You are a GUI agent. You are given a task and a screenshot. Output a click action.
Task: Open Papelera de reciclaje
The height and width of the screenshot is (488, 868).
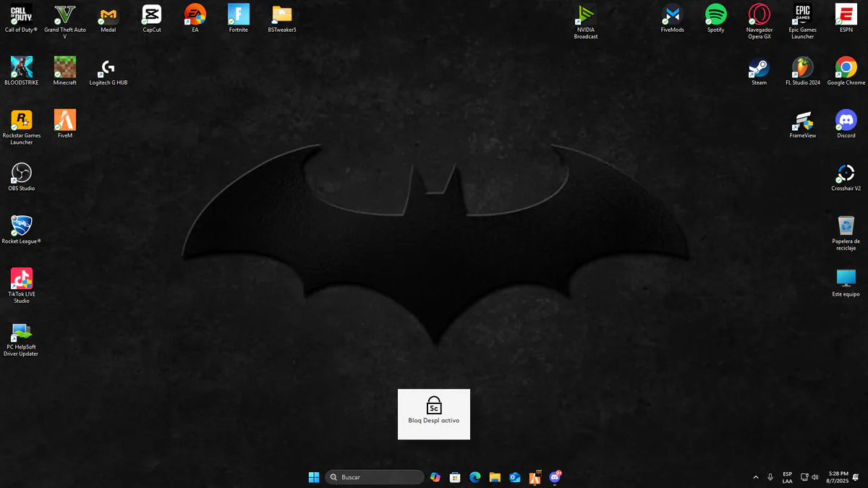point(846,233)
